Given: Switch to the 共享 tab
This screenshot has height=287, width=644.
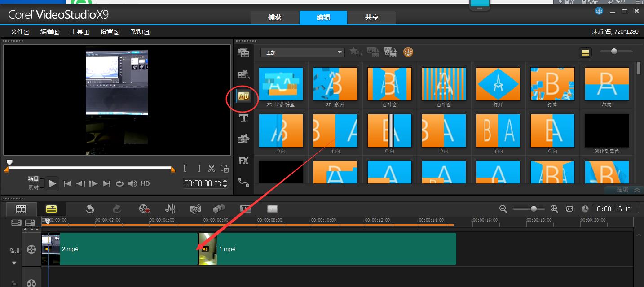Looking at the screenshot, I should [372, 17].
